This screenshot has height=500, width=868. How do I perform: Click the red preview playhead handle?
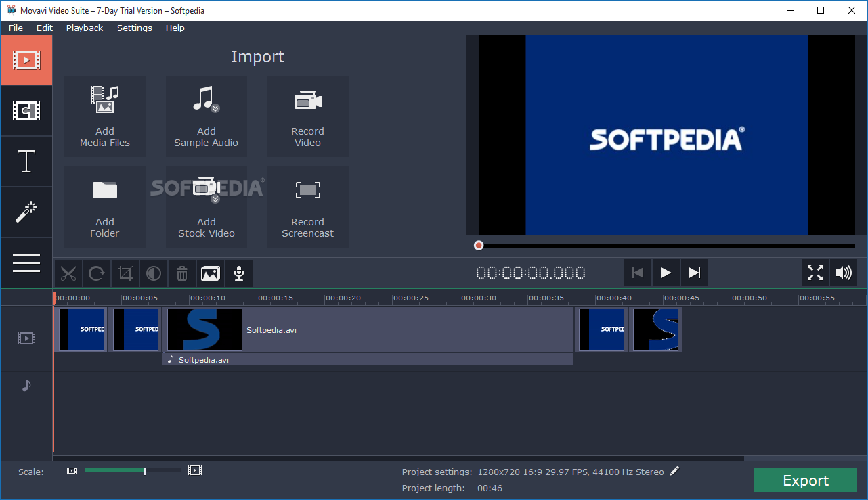(479, 246)
